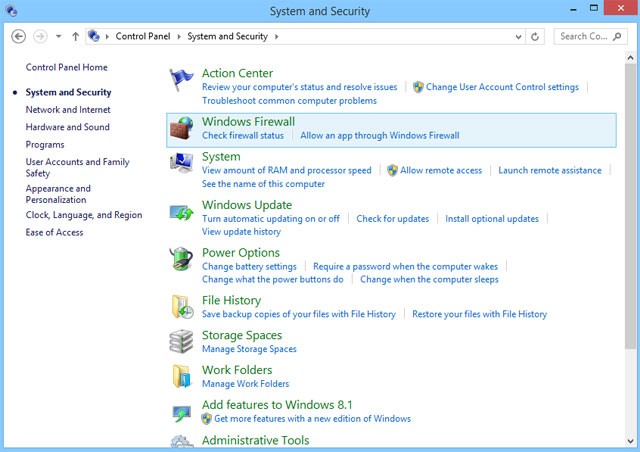Open System heading link
Image resolution: width=640 pixels, height=452 pixels.
point(221,156)
